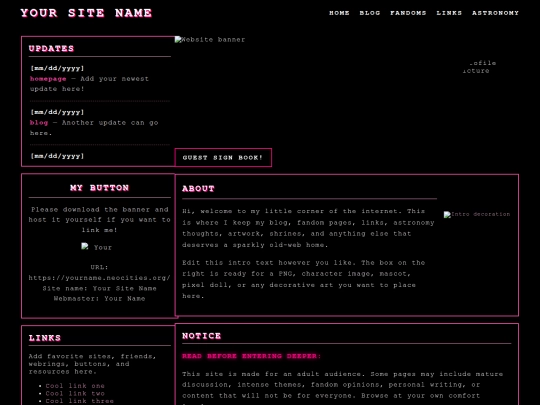Open Cool link two
The image size is (540, 405).
coord(75,393)
